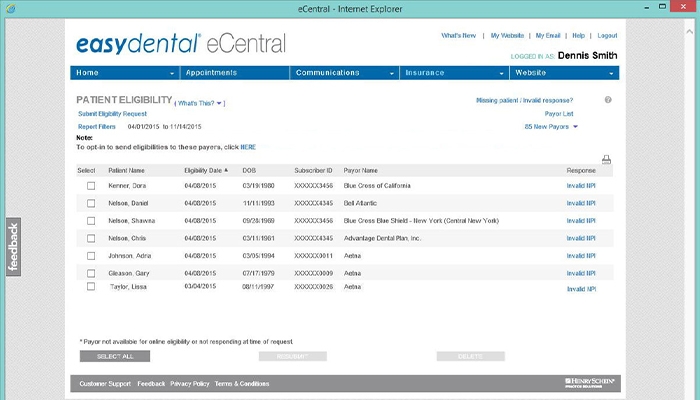Viewport: 700px width, 400px height.
Task: Mark the checkbox for Gleason, Gary
Action: [91, 273]
